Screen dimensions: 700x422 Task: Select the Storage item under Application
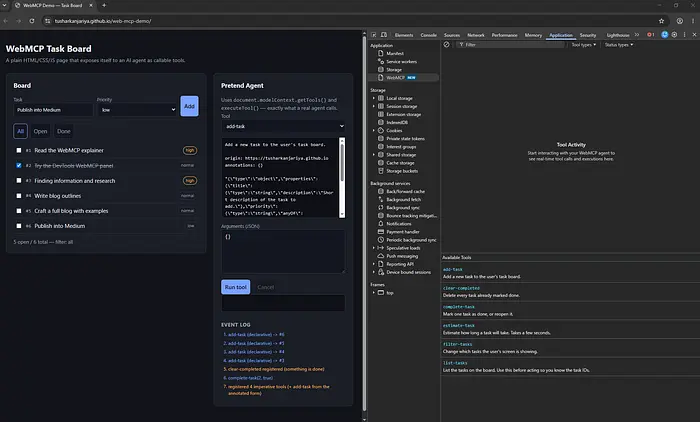coord(394,70)
